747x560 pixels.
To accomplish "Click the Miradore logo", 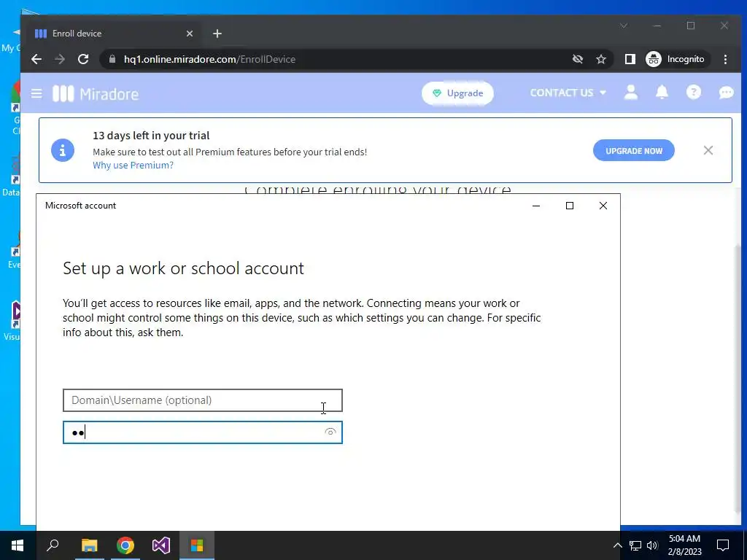I will point(96,94).
